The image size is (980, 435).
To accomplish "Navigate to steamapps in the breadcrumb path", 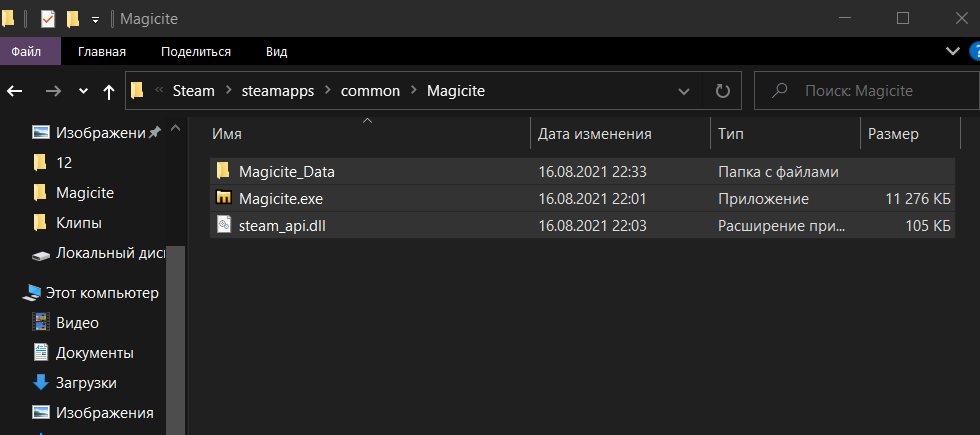I will pos(278,91).
